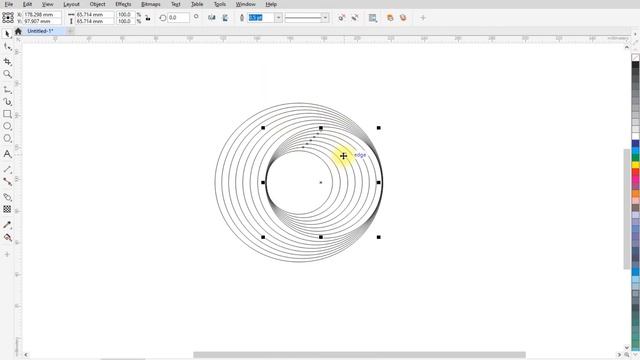Screen dimensions: 640x360
Task: Click the object width field
Action: pos(94,14)
